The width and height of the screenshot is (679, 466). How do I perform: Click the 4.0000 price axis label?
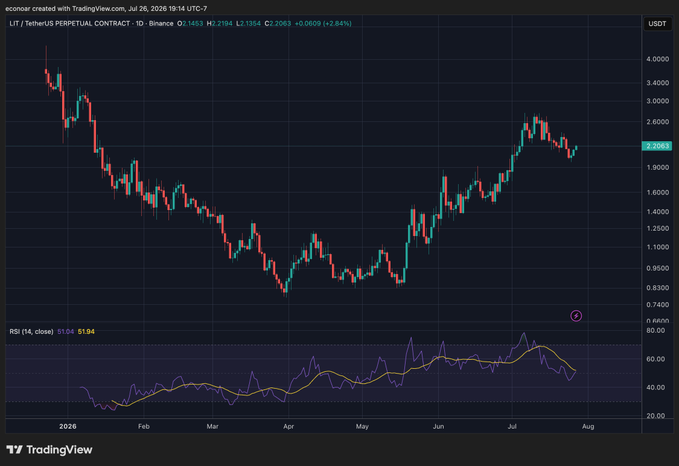[x=657, y=59]
